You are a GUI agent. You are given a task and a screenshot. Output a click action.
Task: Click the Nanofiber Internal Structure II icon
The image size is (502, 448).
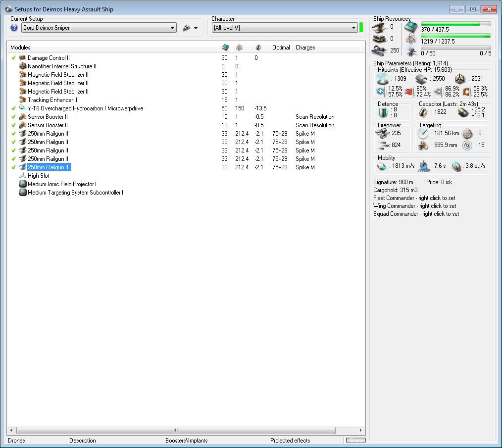(x=22, y=66)
